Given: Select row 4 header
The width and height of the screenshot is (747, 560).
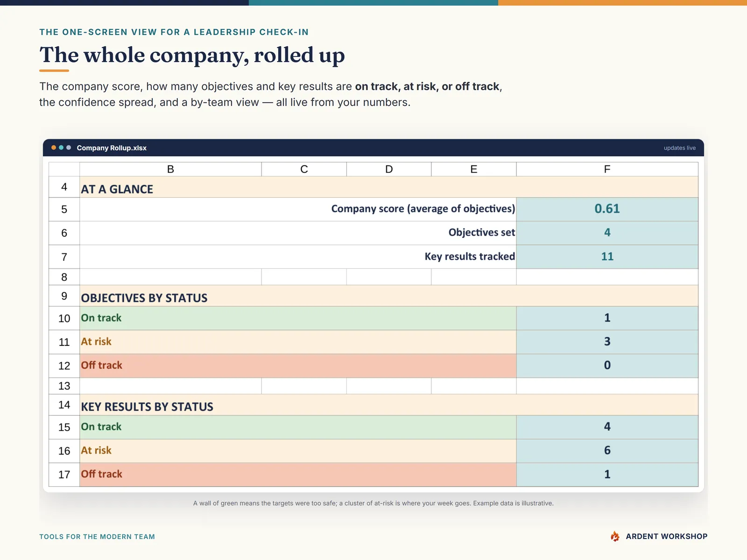Looking at the screenshot, I should tap(64, 187).
